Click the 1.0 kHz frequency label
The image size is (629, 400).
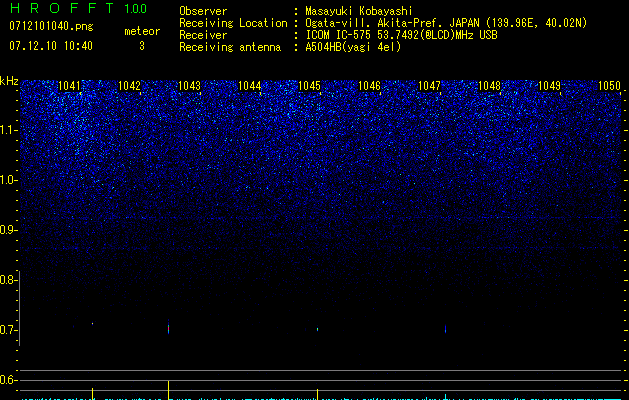(9, 180)
